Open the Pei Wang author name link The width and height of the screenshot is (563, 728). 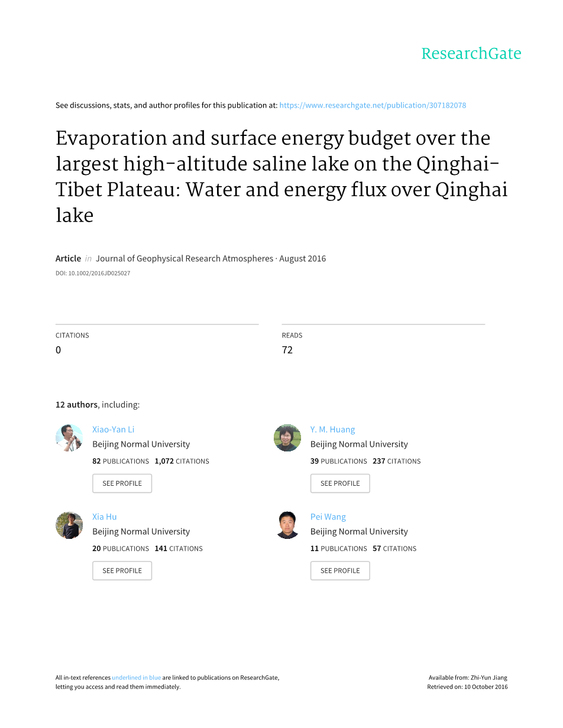[x=328, y=517]
